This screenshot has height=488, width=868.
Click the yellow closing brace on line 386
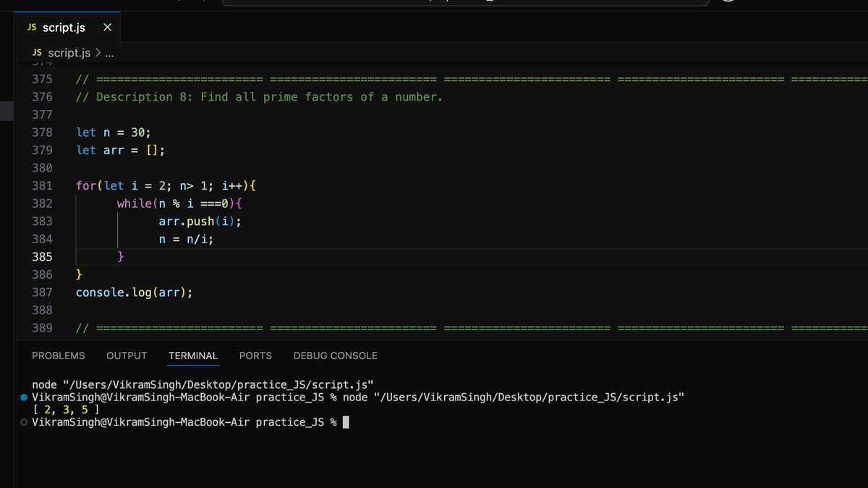[x=79, y=274]
